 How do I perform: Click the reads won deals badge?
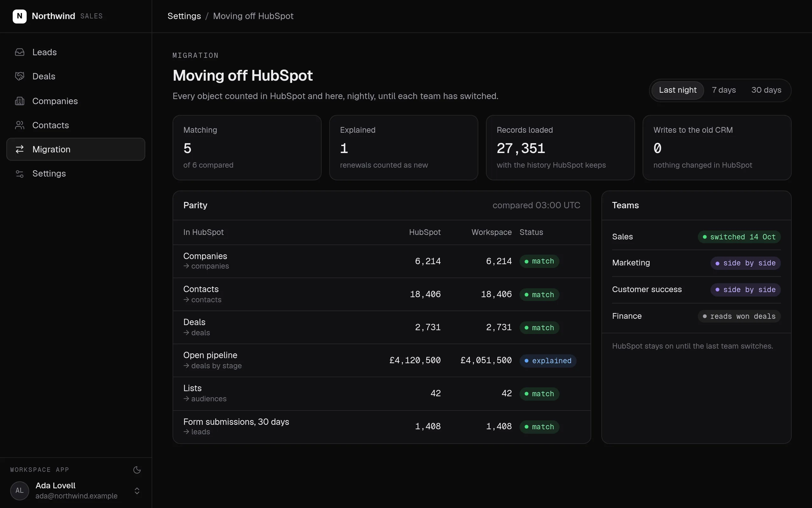click(x=739, y=316)
